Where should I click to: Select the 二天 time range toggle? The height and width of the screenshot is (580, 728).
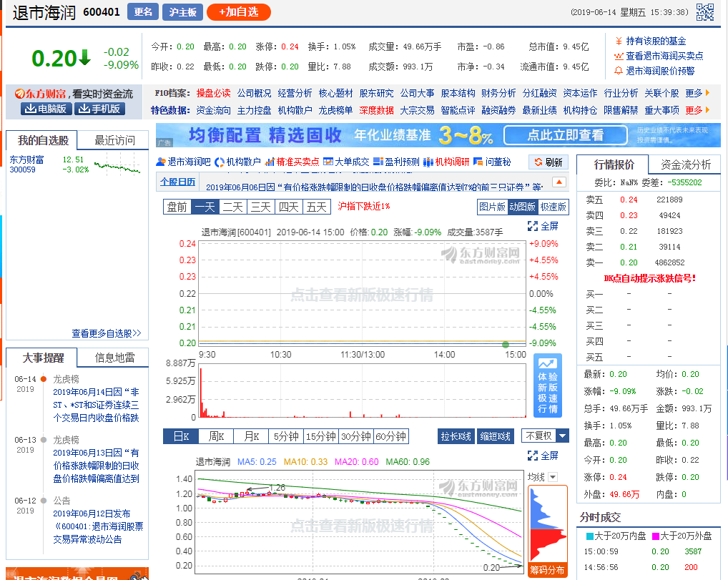point(233,207)
